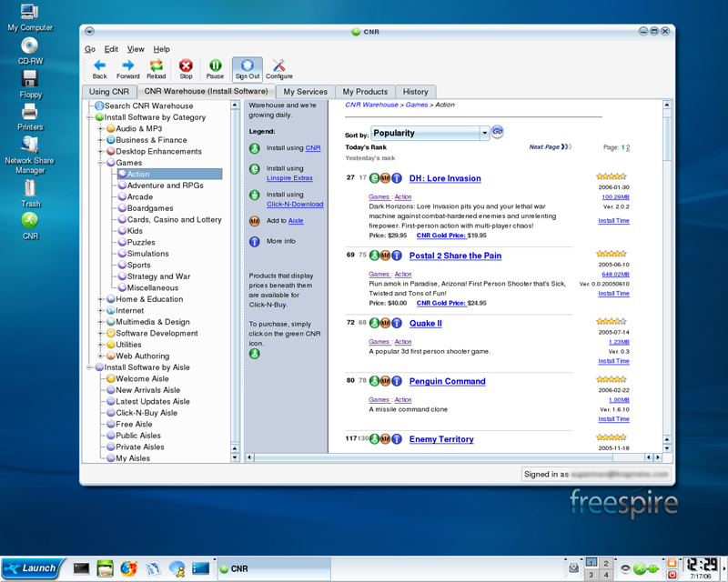Open the Network Share Manager desktop icon
The width and height of the screenshot is (728, 582).
[x=30, y=155]
